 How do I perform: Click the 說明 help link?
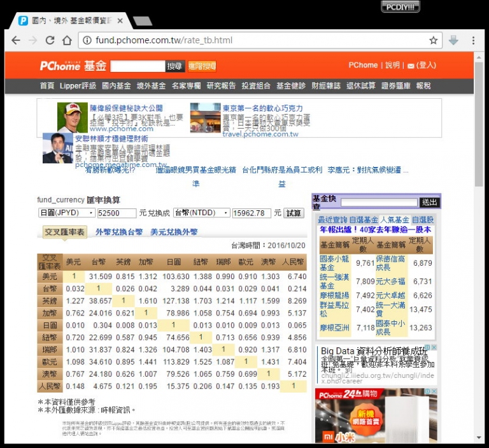(392, 65)
